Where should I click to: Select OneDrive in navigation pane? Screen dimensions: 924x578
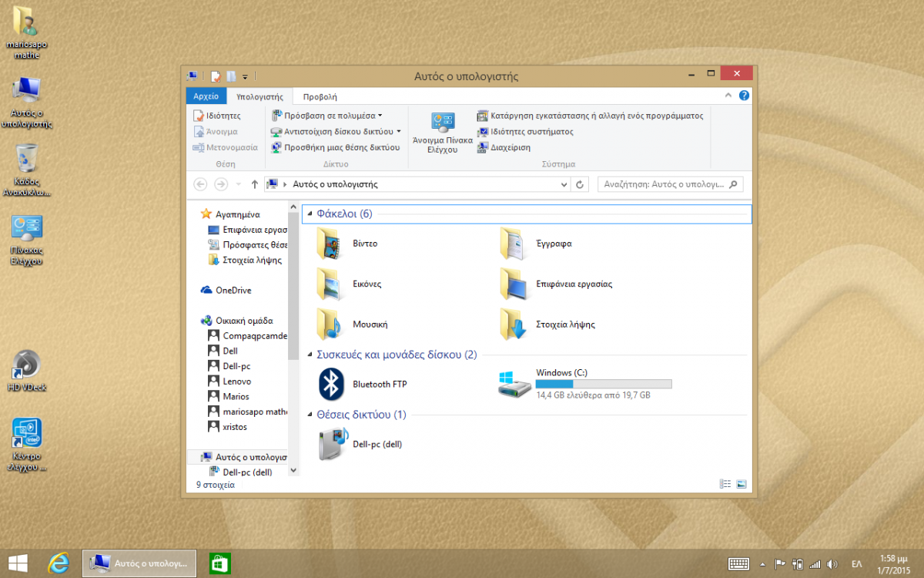click(x=233, y=291)
